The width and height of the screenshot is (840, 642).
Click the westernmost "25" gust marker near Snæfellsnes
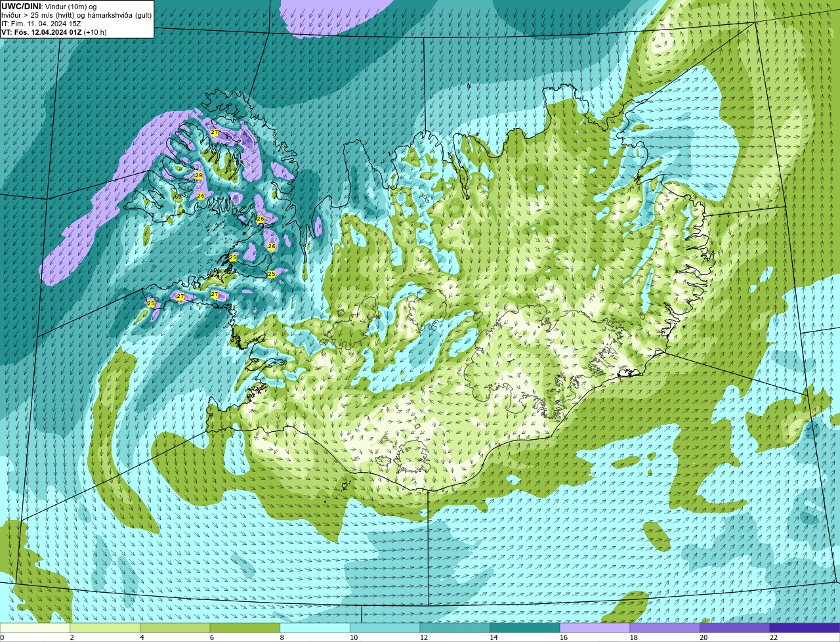[x=151, y=304]
